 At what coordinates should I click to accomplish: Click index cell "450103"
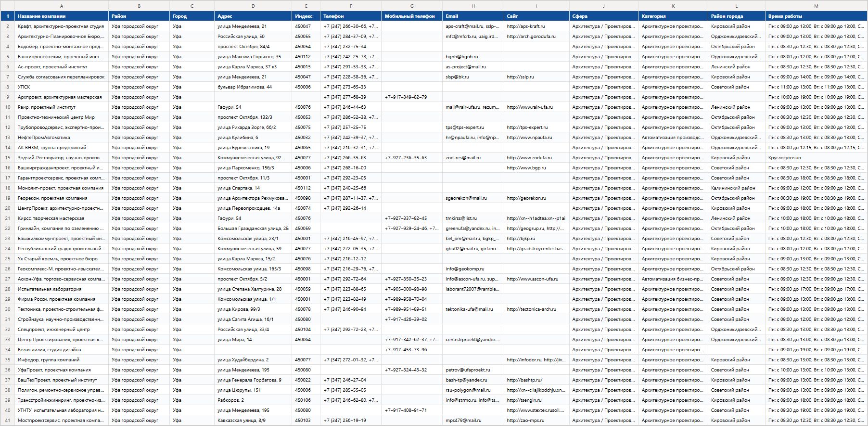pos(306,420)
